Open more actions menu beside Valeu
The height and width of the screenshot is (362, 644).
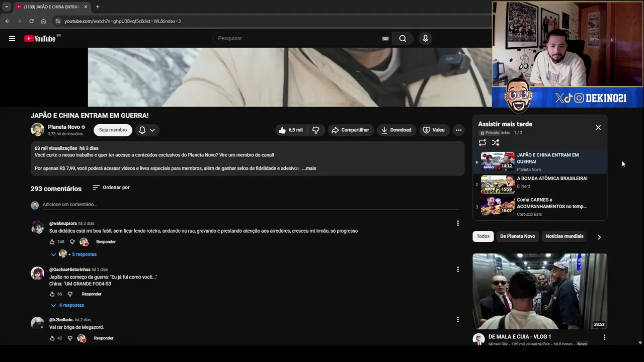point(458,130)
